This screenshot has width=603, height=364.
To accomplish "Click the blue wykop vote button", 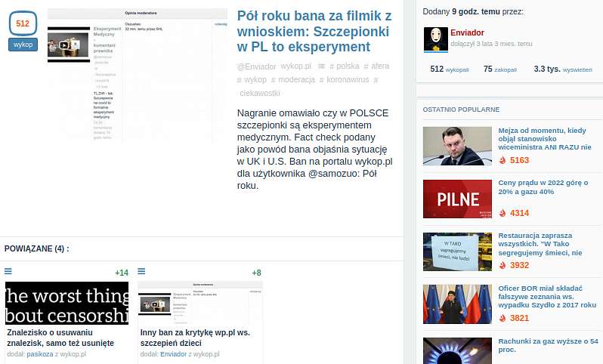I will click(x=23, y=45).
